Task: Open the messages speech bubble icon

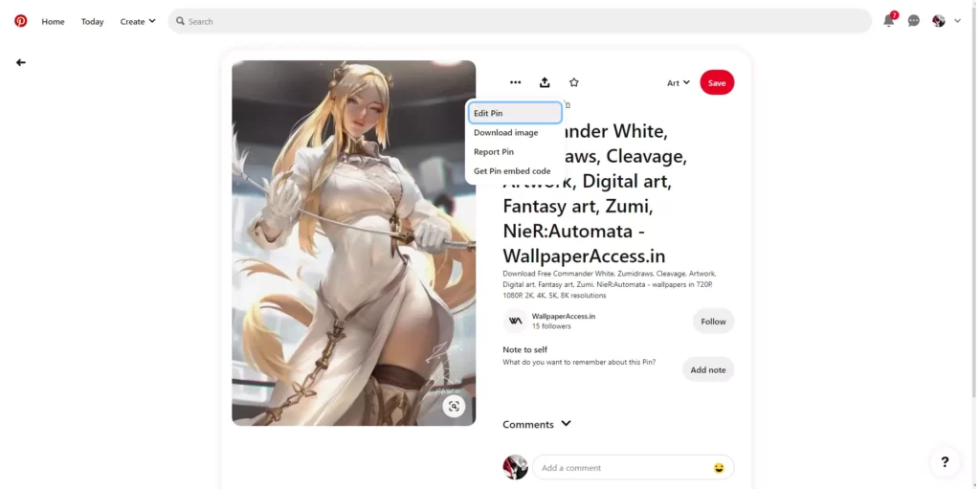Action: (914, 21)
